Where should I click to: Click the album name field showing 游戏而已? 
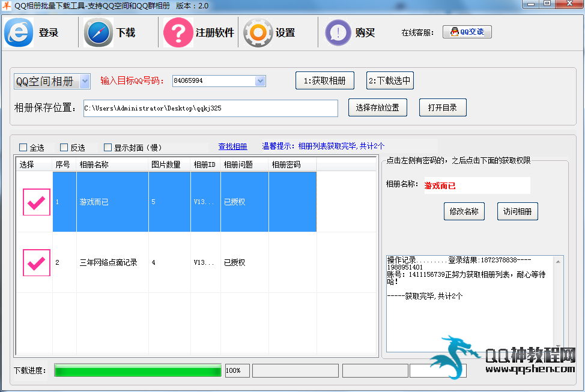tap(477, 185)
